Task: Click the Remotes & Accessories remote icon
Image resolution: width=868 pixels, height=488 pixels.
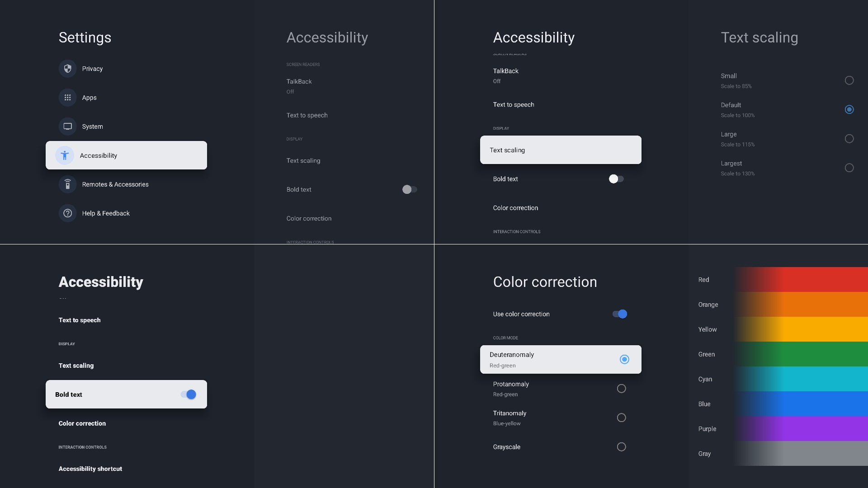Action: coord(67,184)
